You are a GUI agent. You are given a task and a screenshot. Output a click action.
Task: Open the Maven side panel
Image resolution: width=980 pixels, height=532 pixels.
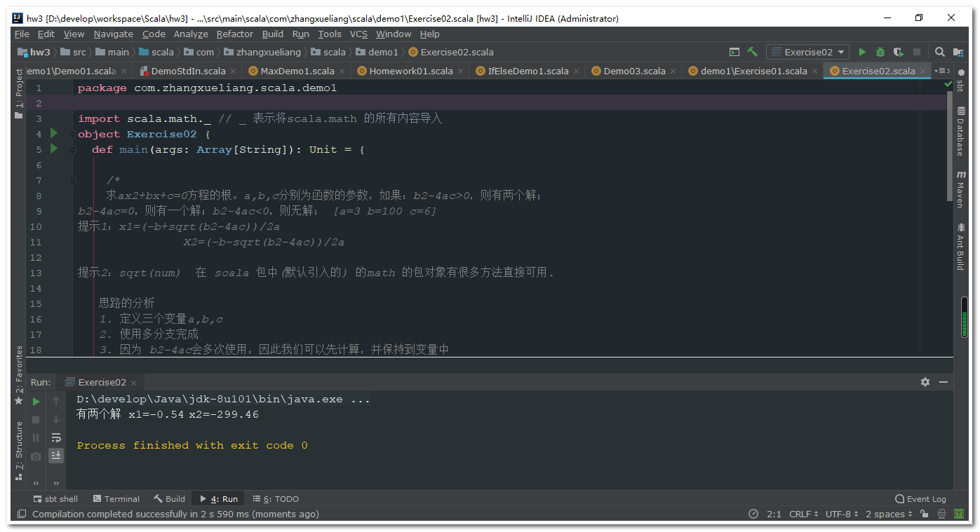tap(961, 189)
